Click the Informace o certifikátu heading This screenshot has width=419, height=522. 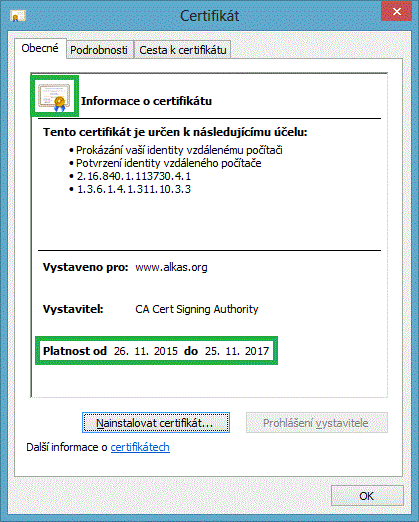tap(146, 101)
